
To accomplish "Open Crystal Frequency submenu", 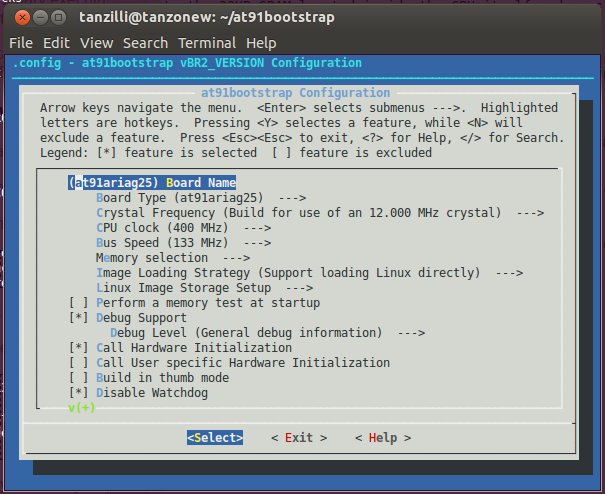I will tap(320, 213).
